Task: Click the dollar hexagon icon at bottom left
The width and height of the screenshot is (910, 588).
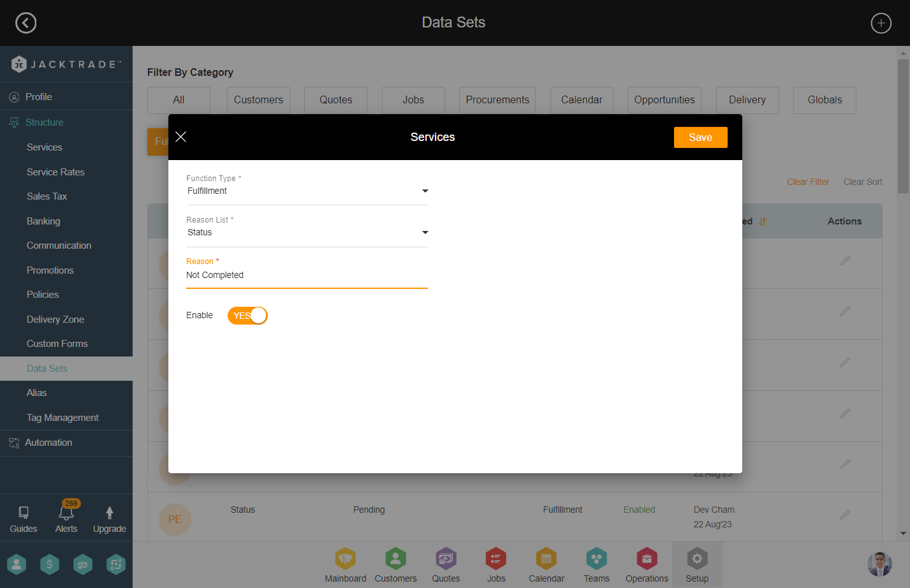Action: (50, 564)
